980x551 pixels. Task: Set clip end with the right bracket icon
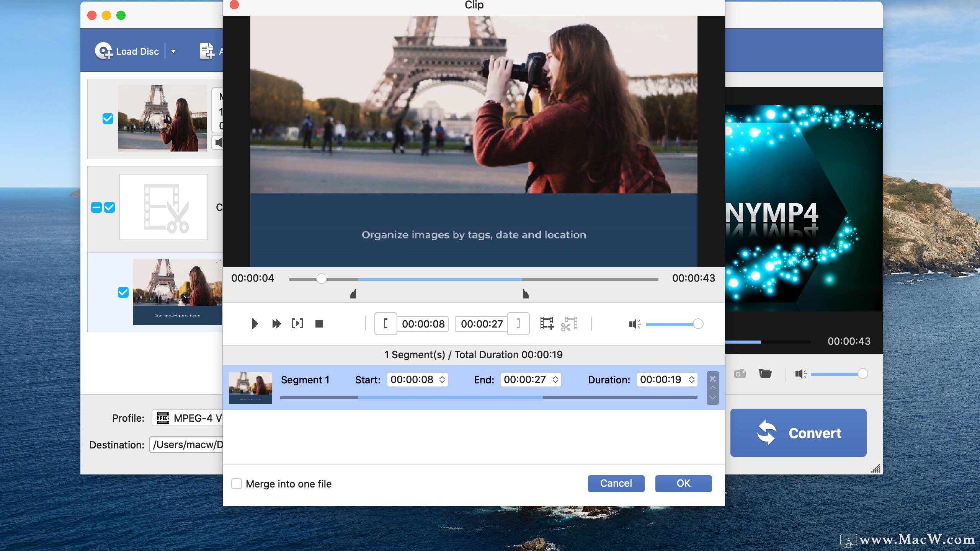[x=518, y=324]
